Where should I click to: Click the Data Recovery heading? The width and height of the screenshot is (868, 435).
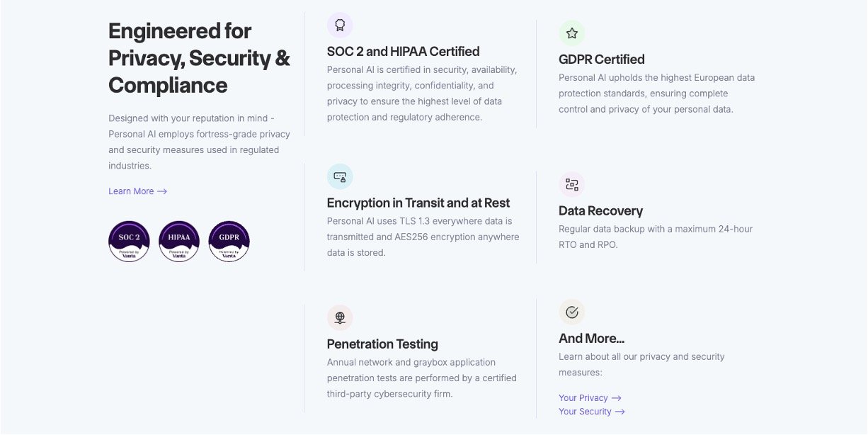point(600,211)
